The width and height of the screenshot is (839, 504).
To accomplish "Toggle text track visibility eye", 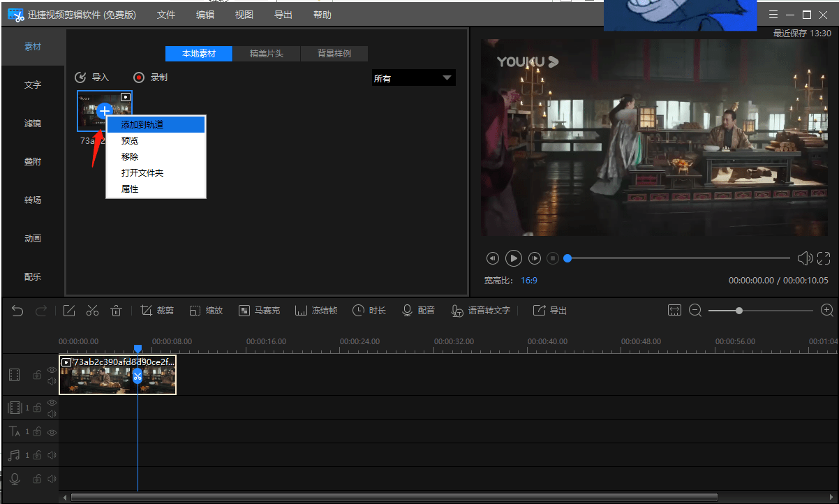I will [x=52, y=432].
